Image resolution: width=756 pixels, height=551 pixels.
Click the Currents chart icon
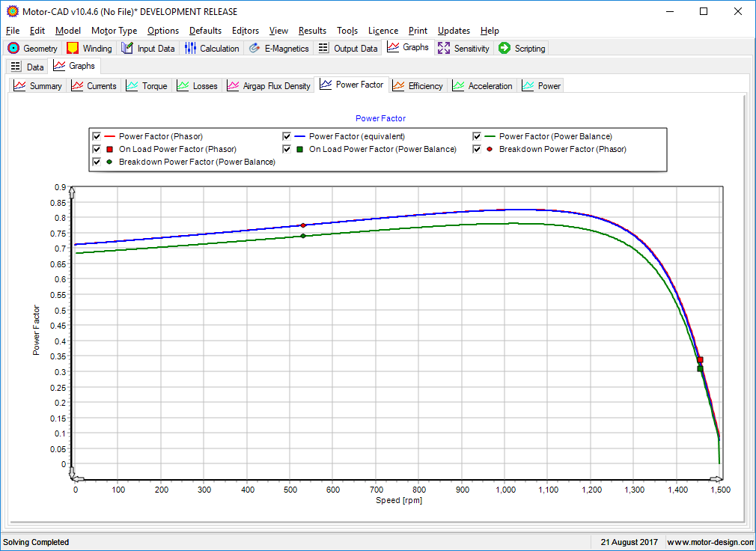click(77, 86)
